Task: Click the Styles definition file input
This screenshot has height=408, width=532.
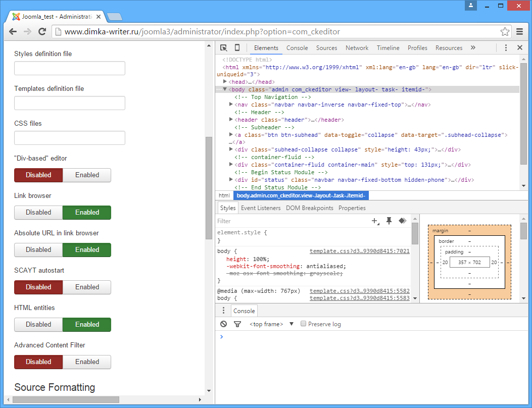Action: pyautogui.click(x=70, y=68)
